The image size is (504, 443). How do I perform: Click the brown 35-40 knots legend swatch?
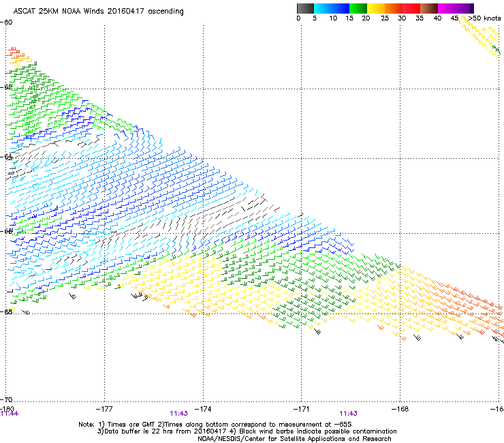tap(429, 8)
